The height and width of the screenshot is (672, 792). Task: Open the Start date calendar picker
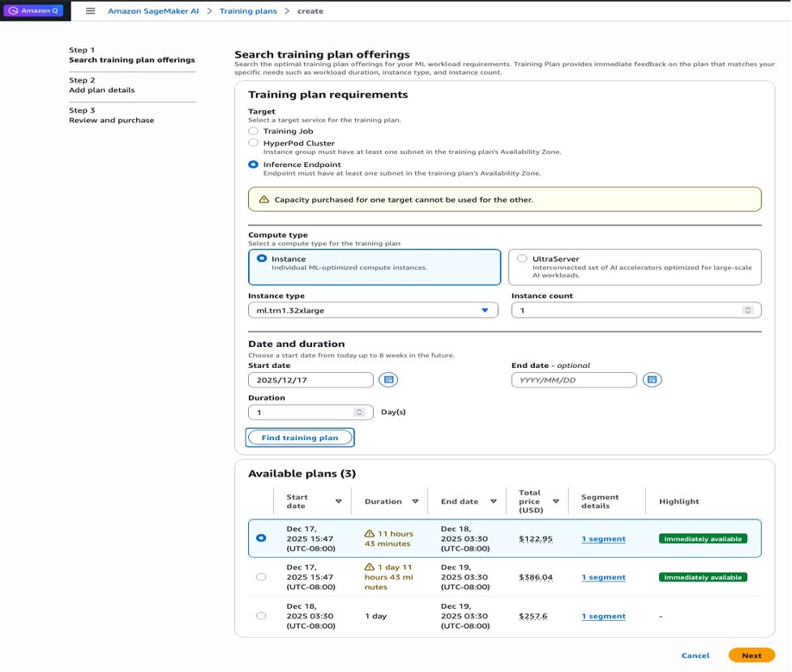[x=387, y=379]
